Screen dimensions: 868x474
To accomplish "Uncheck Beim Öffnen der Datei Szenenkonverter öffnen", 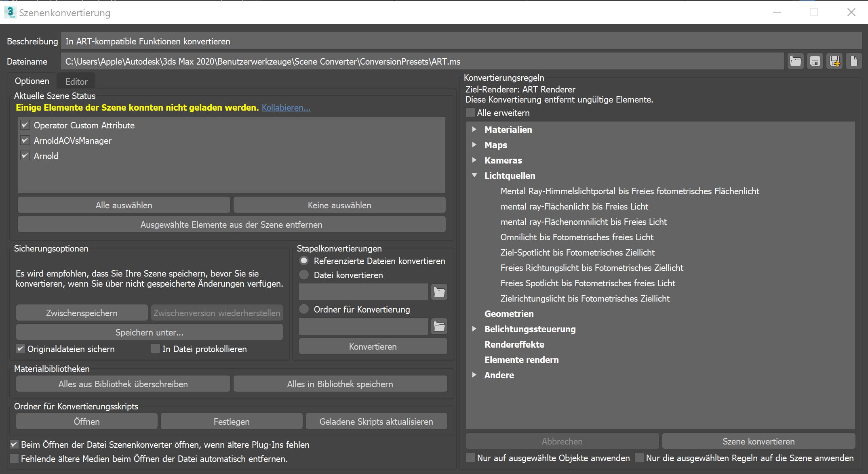I will (14, 445).
